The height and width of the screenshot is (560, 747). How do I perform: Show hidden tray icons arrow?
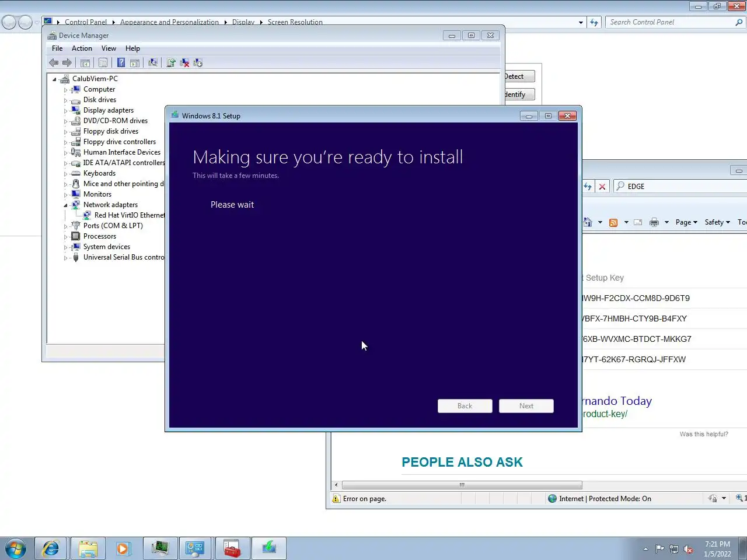coord(645,549)
